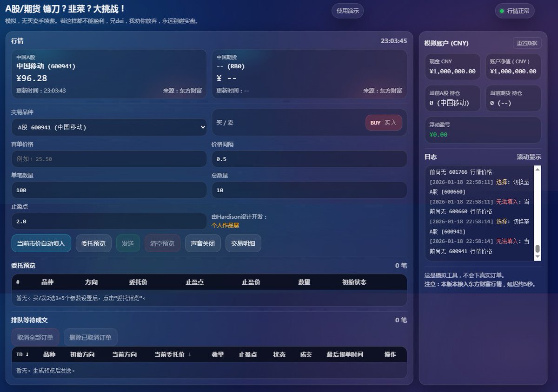Click inside the 首单价格 price field
558x392 pixels.
pyautogui.click(x=109, y=158)
